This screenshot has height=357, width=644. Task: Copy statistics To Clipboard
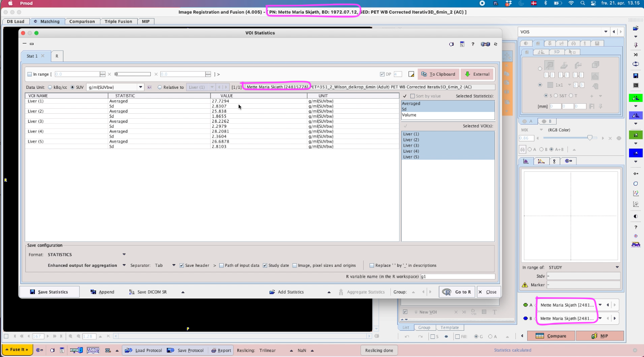click(x=438, y=74)
